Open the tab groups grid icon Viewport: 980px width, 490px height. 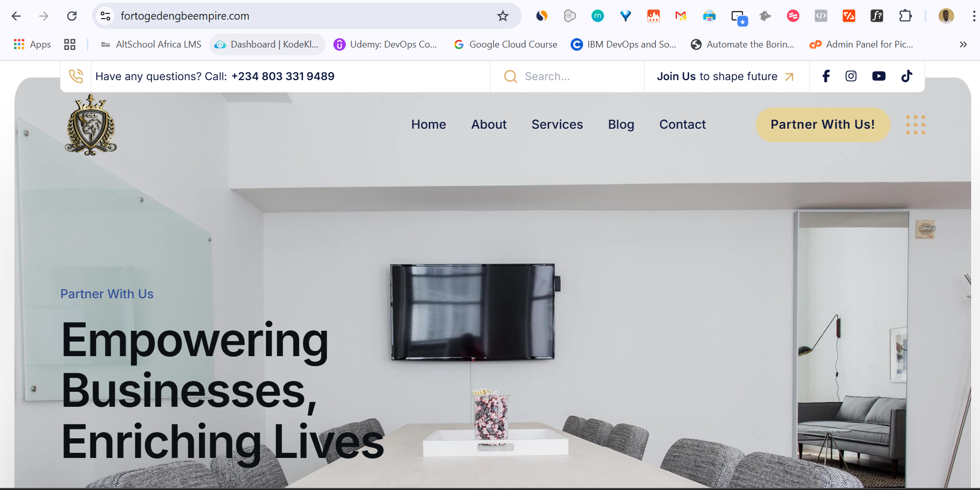[70, 44]
